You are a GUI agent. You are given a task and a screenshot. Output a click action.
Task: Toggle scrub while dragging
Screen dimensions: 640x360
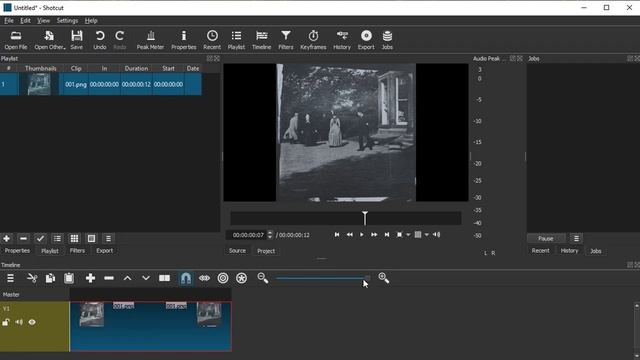(204, 278)
